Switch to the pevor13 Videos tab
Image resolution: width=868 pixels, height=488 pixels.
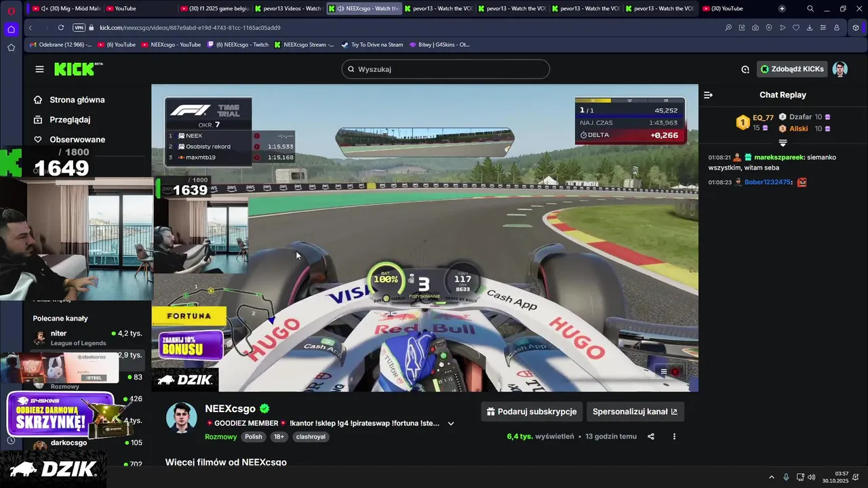288,9
